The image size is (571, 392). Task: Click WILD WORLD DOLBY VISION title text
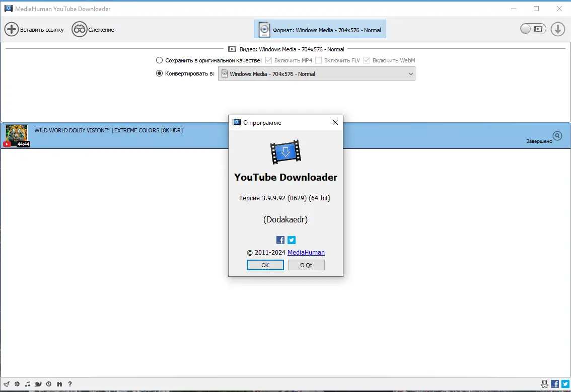point(109,130)
